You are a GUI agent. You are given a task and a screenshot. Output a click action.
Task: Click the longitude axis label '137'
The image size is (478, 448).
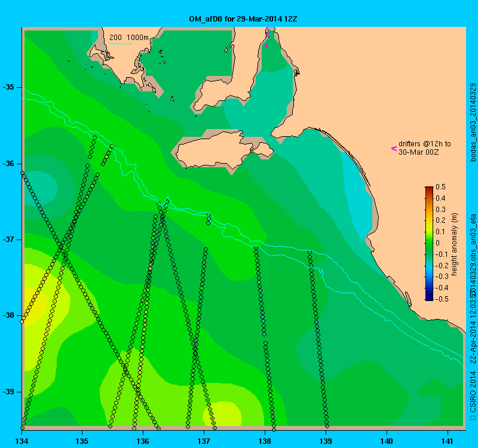pyautogui.click(x=204, y=441)
